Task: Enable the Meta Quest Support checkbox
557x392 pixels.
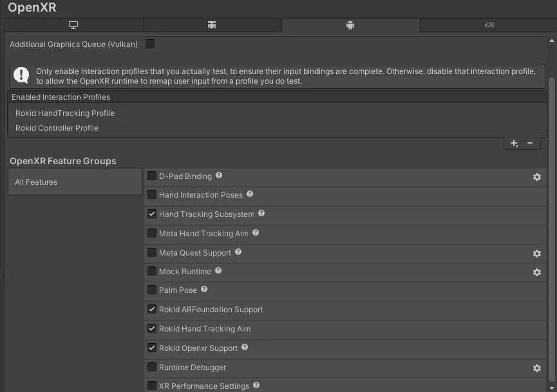Action: [x=152, y=252]
